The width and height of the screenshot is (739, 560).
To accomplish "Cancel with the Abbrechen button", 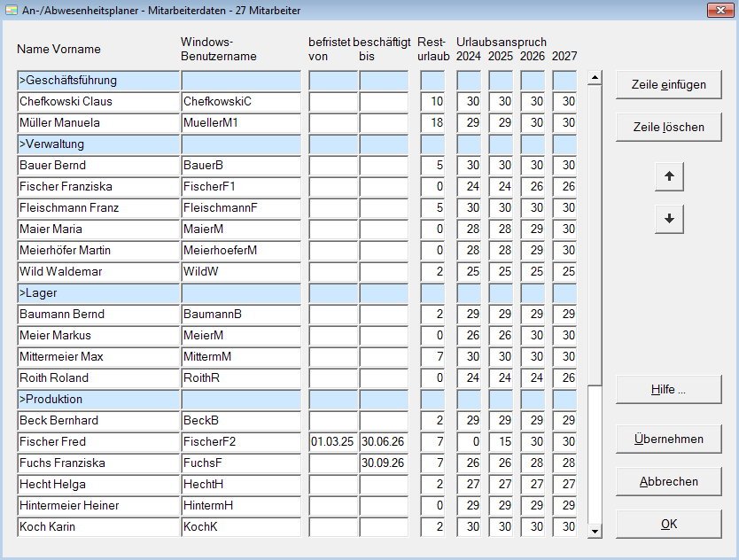I will (x=668, y=481).
